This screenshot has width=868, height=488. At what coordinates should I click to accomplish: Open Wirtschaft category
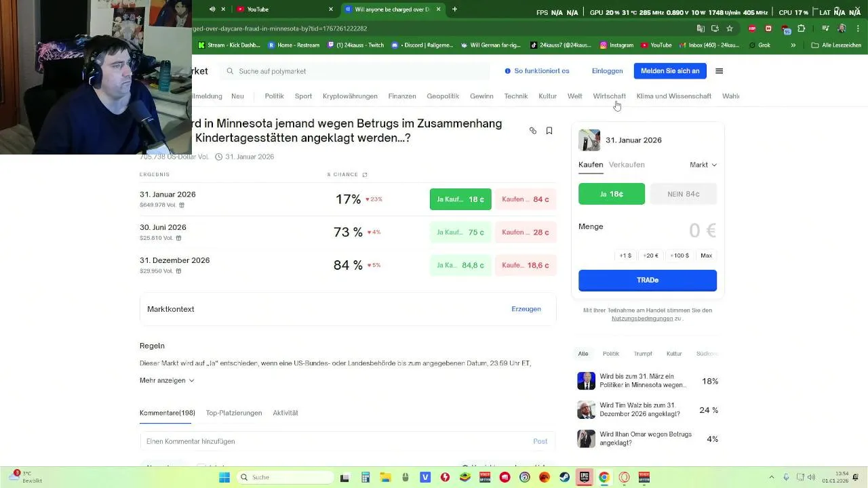coord(609,96)
